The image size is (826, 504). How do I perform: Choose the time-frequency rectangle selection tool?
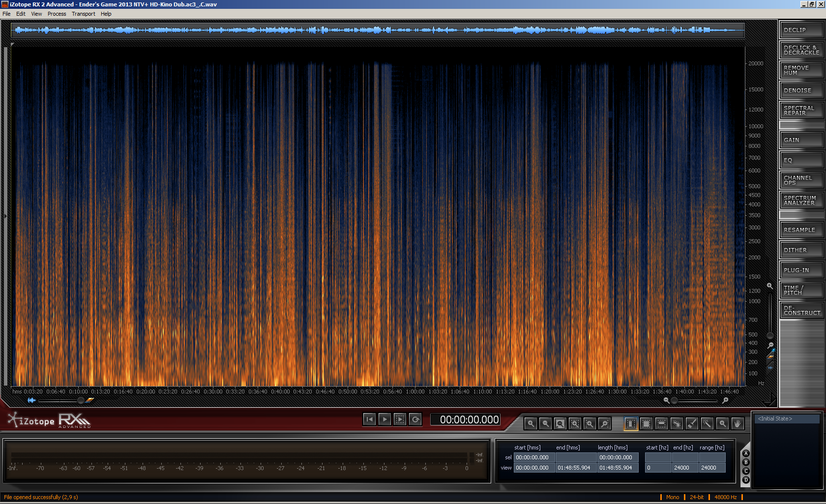click(x=647, y=423)
